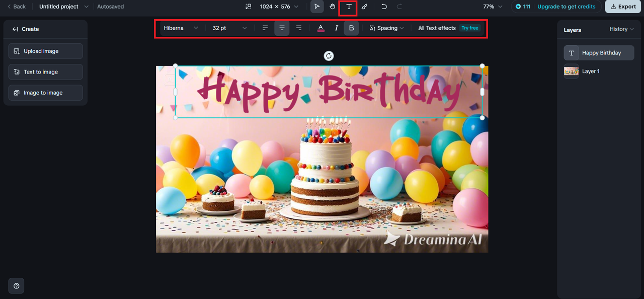Select Layer 1 in Layers panel

[x=599, y=71]
